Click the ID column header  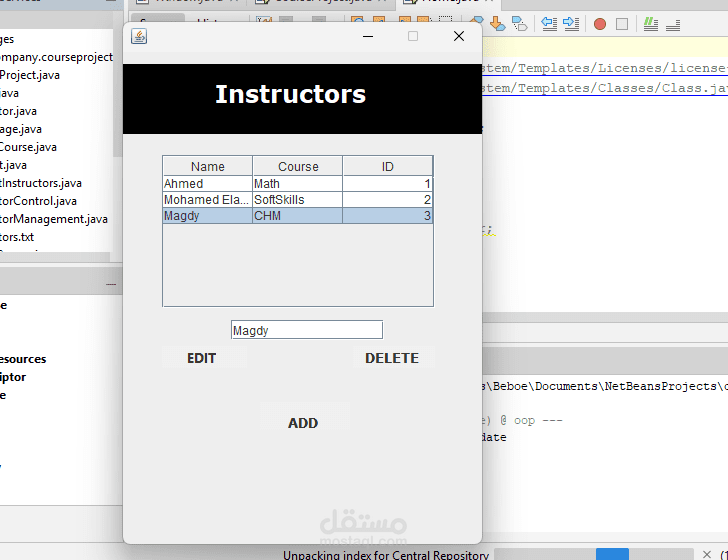[388, 166]
